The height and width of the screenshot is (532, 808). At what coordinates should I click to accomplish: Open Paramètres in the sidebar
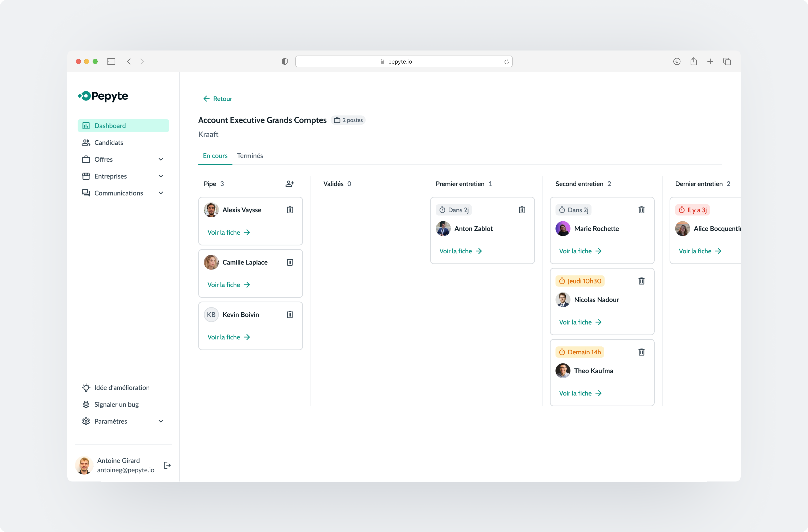(123, 421)
